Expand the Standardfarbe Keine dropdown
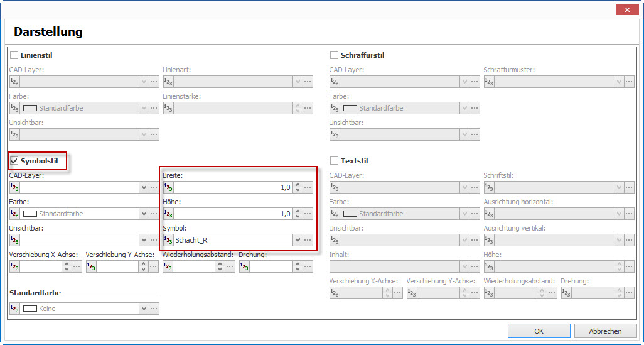Screen dimensions: 644x345 coord(143,309)
